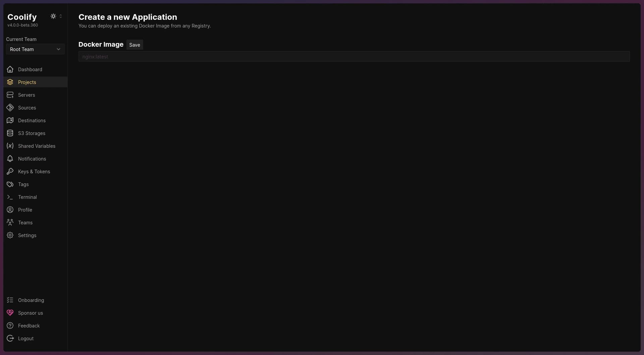Click the Dashboard home icon

pyautogui.click(x=10, y=69)
